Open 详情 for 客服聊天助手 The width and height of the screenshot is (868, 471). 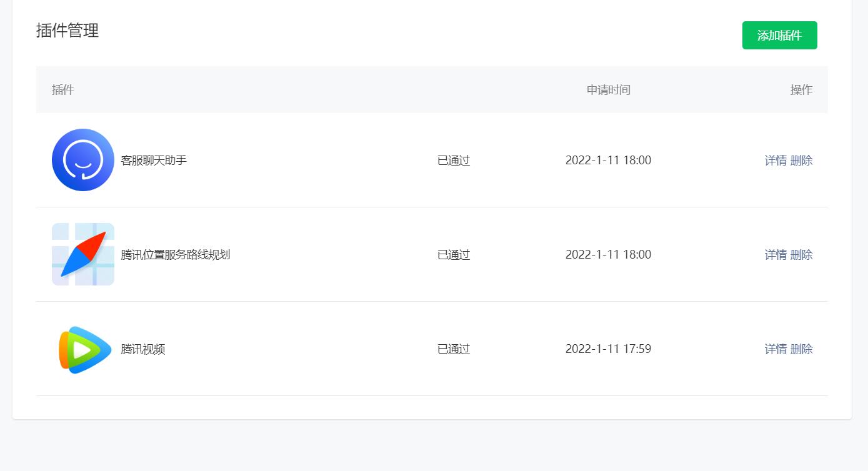[x=776, y=161]
